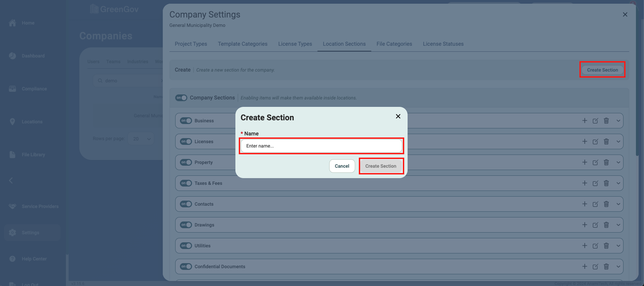Close the Create Section dialog
The height and width of the screenshot is (286, 644).
(398, 116)
